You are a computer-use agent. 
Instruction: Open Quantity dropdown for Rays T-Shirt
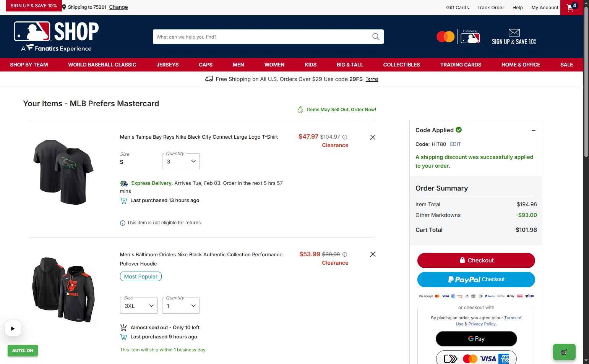point(181,162)
